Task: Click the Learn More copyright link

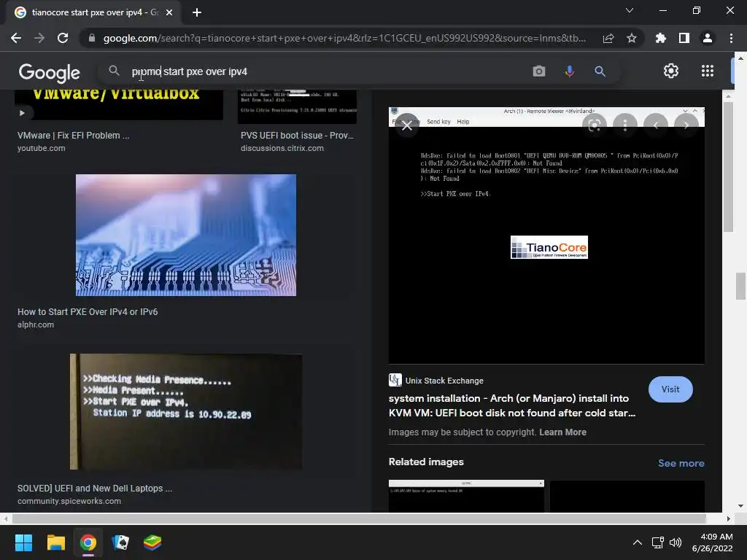Action: click(562, 432)
